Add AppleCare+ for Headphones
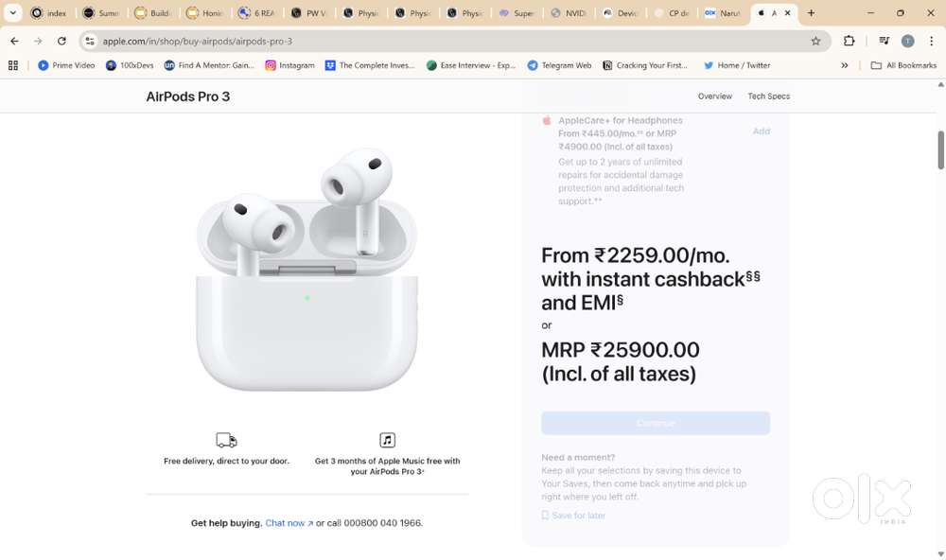Screen dimensions: 946x560 [761, 131]
